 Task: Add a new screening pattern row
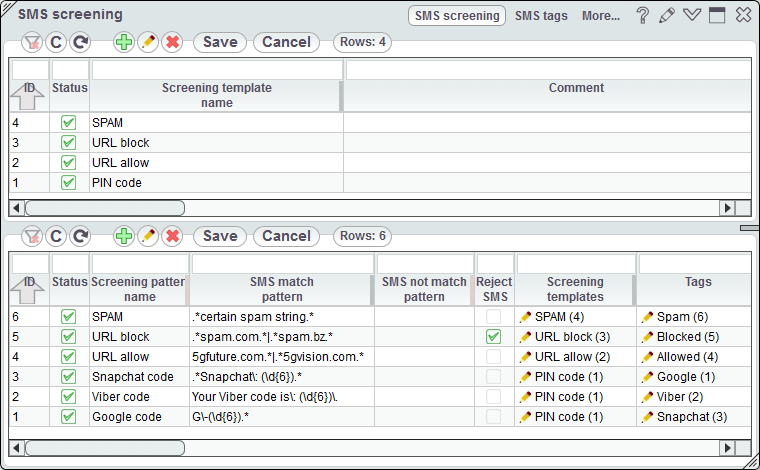tap(124, 236)
